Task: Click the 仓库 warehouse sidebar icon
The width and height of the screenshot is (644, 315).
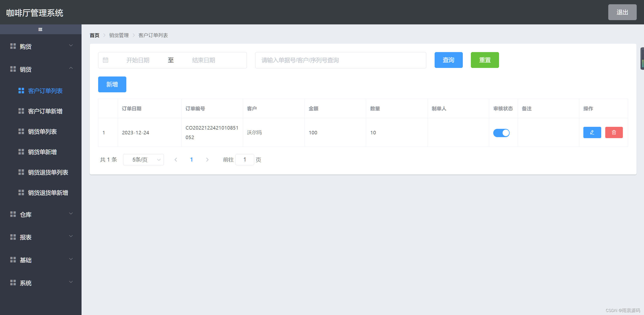Action: tap(13, 214)
